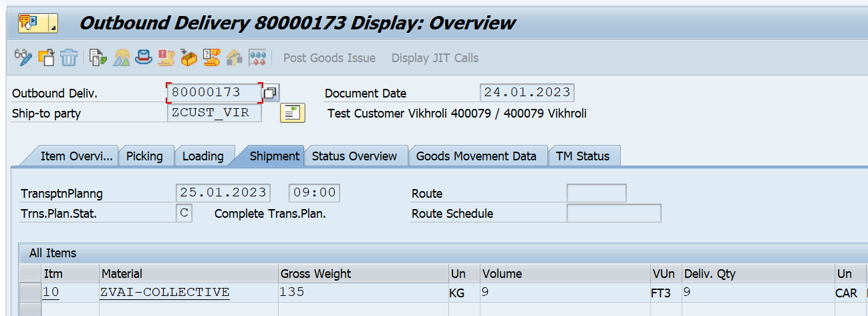Click the VUn column header
The image size is (868, 316).
[x=666, y=274]
